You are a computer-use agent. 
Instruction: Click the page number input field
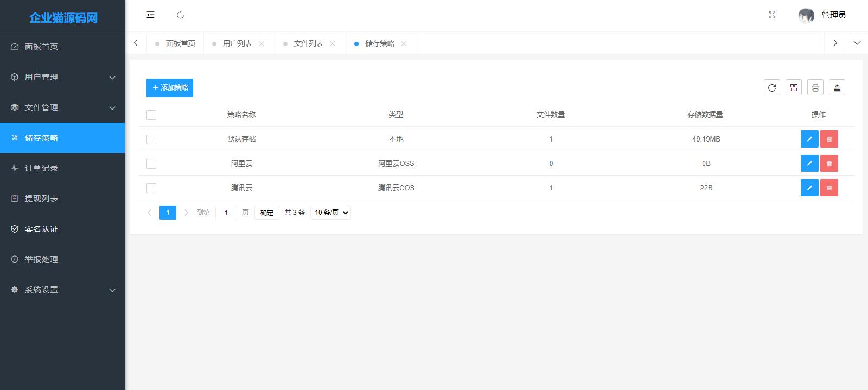(226, 213)
